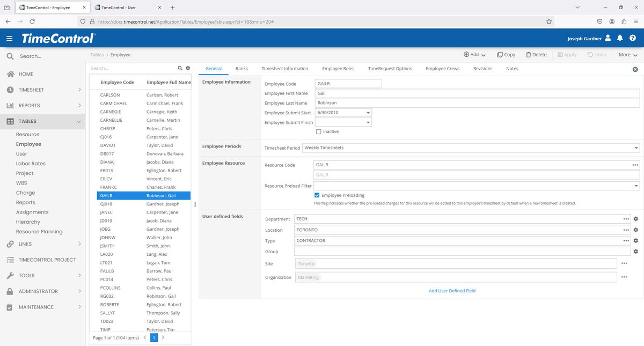Open the employee list settings gear

pyautogui.click(x=188, y=68)
